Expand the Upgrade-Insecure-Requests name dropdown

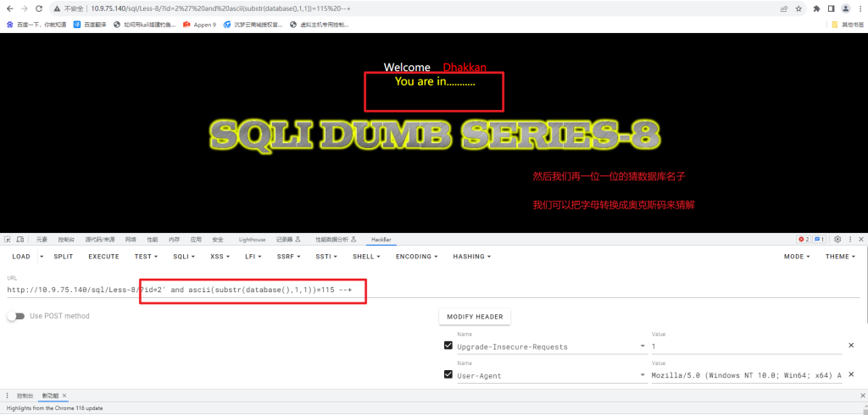click(643, 346)
